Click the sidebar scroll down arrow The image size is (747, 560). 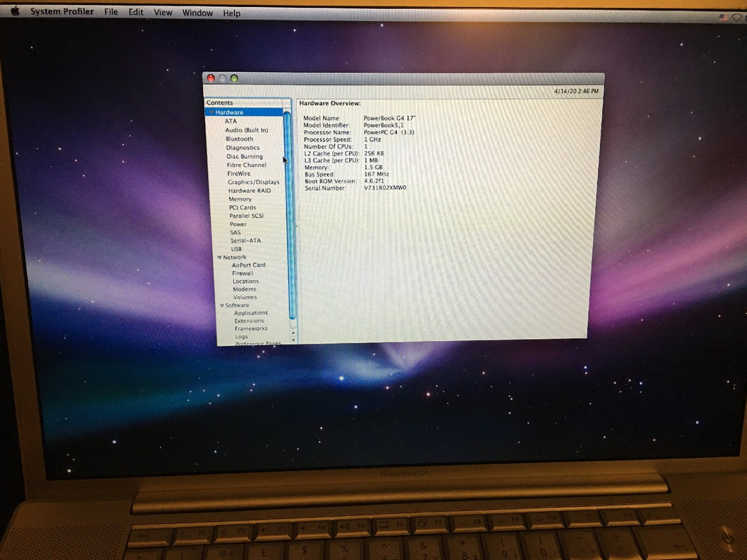(x=293, y=340)
